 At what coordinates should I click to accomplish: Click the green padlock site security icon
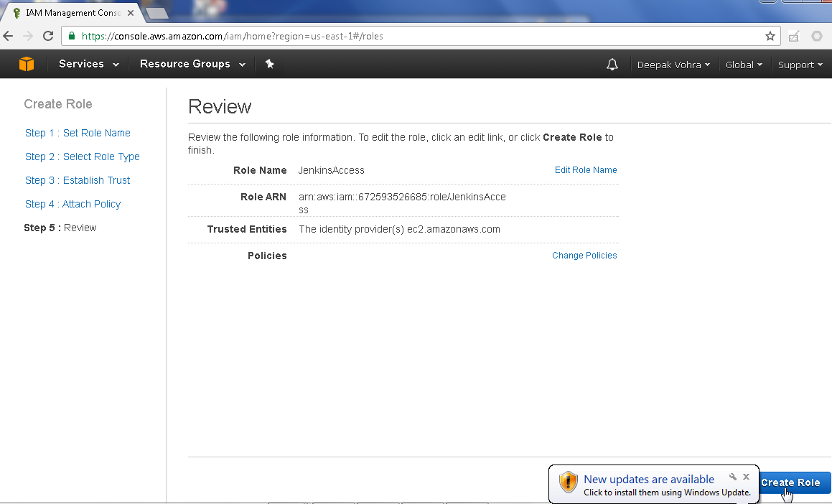pos(72,36)
